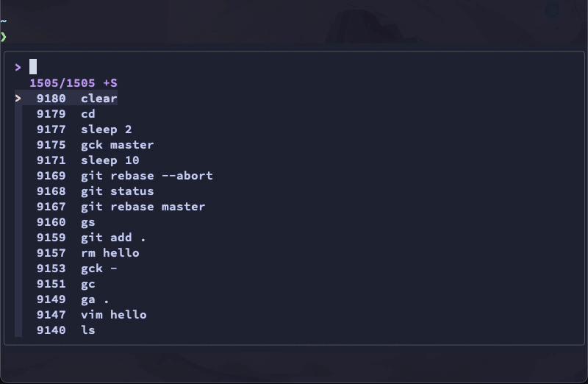Select 'vim hello' from history
Viewport: 588px width, 384px height.
[x=113, y=315]
